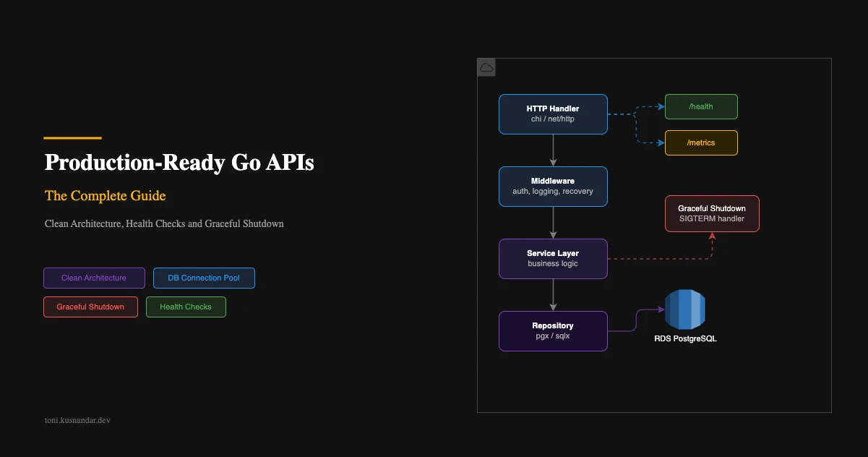This screenshot has height=457, width=868.
Task: Click the Clean Architecture, Health Checks description line
Action: pyautogui.click(x=164, y=224)
